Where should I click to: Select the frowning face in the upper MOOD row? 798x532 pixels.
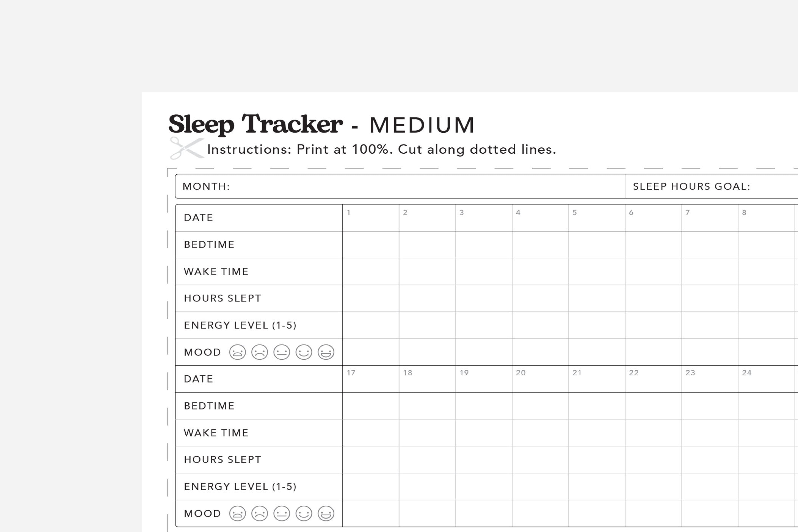click(x=260, y=352)
